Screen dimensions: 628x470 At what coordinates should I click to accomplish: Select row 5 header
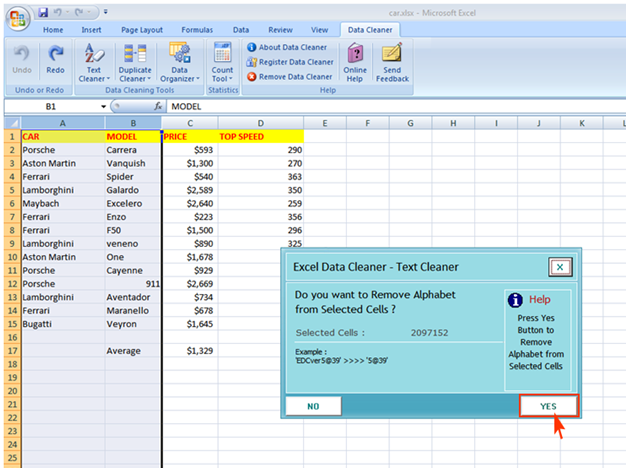pyautogui.click(x=12, y=190)
